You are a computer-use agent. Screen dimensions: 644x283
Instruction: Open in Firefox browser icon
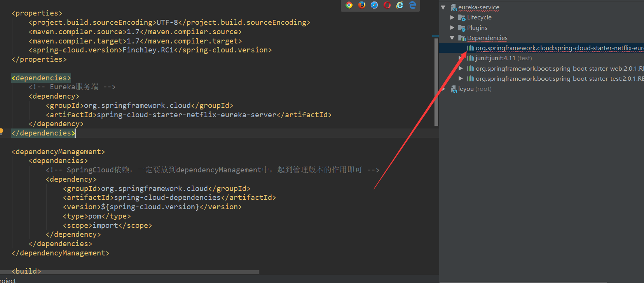click(x=362, y=5)
